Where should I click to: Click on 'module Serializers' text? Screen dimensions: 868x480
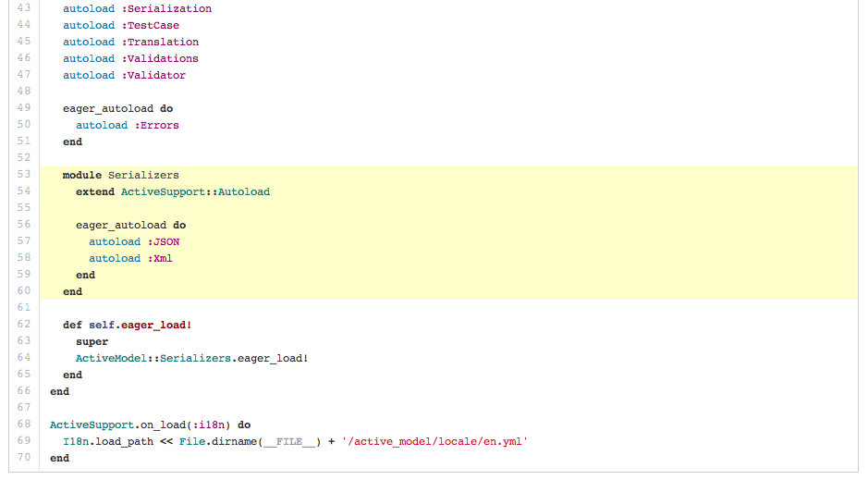121,175
